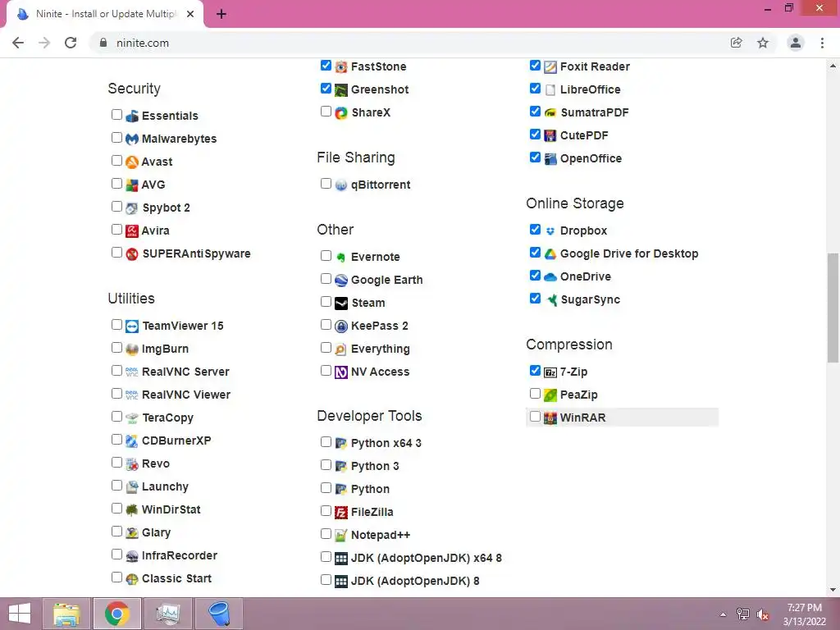Click the TeamViewer 15 icon
This screenshot has width=840, height=630.
point(132,326)
